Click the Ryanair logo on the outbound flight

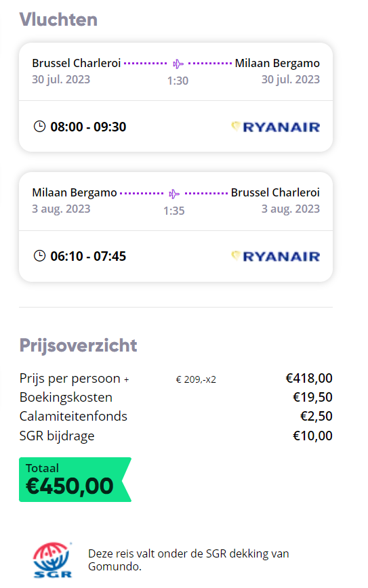pos(275,127)
